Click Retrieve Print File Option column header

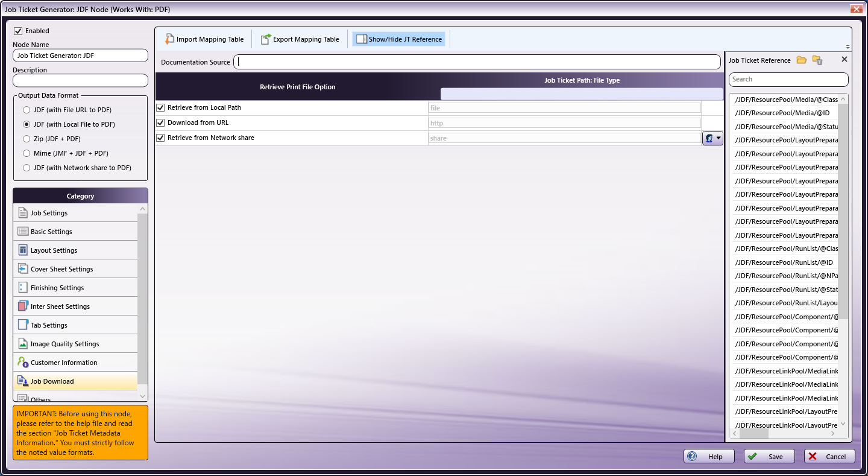pos(298,87)
